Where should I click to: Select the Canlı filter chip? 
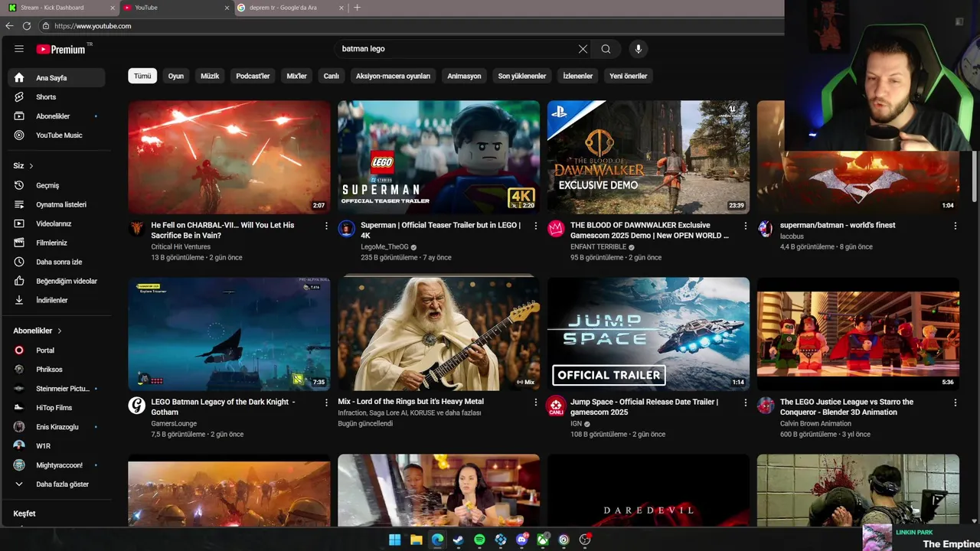332,76
